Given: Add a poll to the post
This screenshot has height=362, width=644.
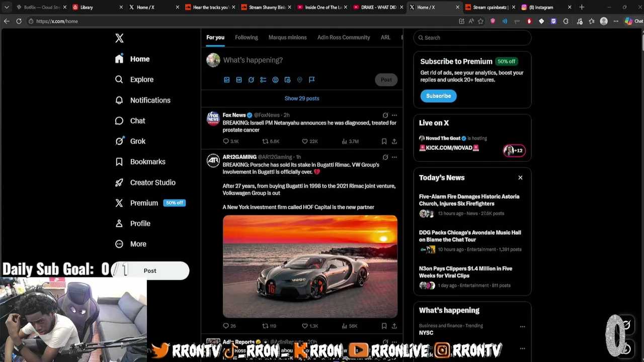Looking at the screenshot, I should [263, 79].
